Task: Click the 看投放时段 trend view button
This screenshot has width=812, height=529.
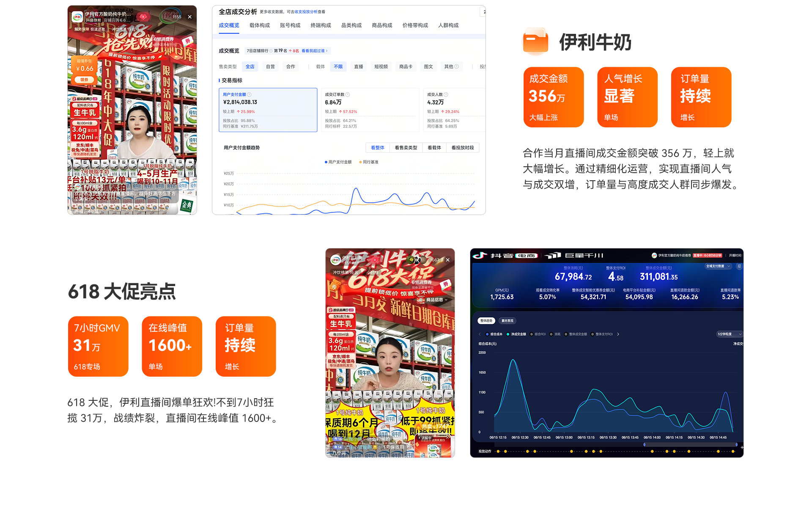Action: pyautogui.click(x=463, y=148)
